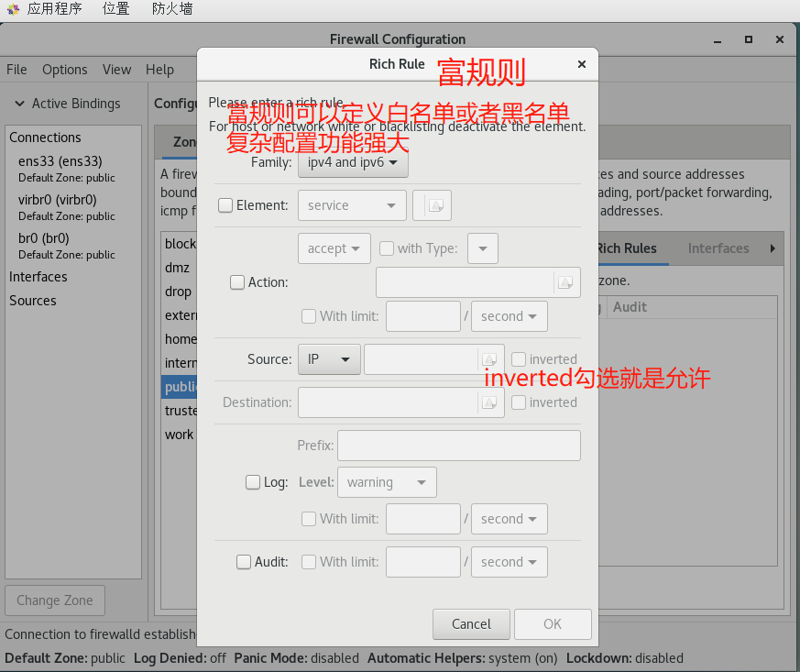Click the tab scroll right arrow after Interfaces
This screenshot has height=672, width=800.
(773, 248)
